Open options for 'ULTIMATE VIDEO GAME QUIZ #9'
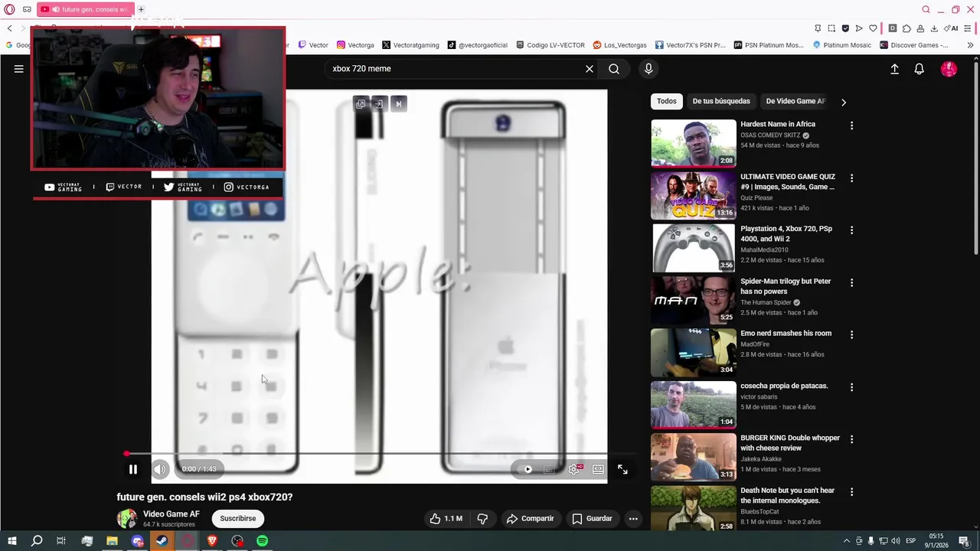The width and height of the screenshot is (980, 551). [x=851, y=178]
